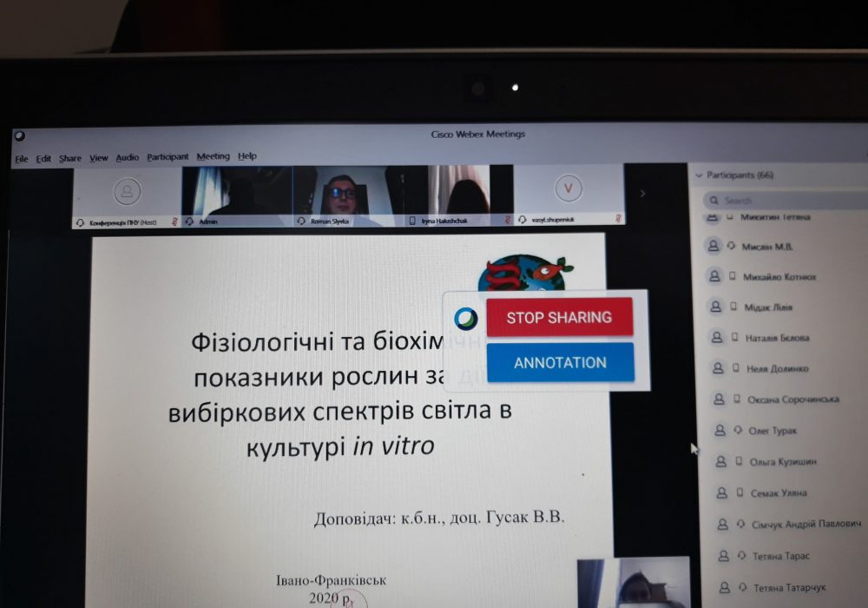The height and width of the screenshot is (608, 868).
Task: Click the headset icon beside Олег Турак
Action: point(737,431)
